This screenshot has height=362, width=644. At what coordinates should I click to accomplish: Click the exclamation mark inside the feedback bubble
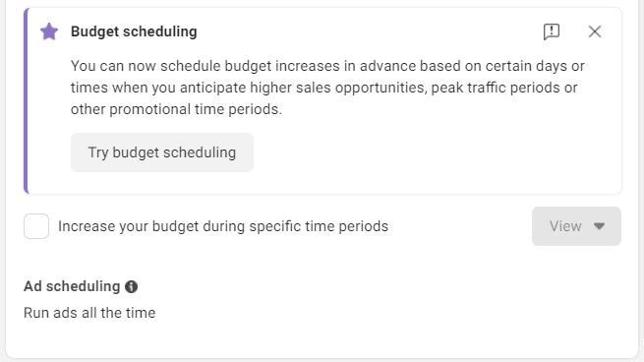tap(552, 30)
